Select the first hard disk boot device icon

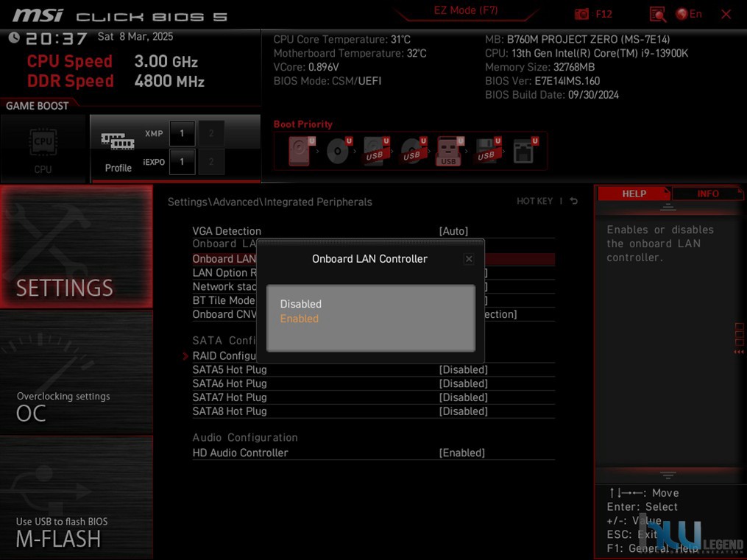[301, 151]
